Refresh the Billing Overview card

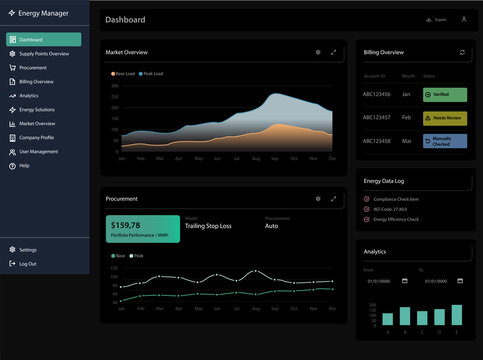pyautogui.click(x=462, y=52)
